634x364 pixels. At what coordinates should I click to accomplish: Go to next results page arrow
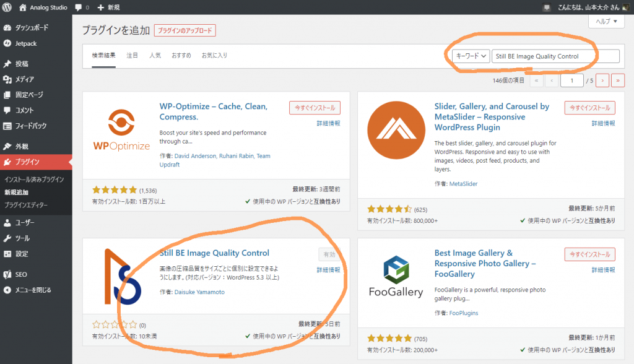(x=602, y=80)
